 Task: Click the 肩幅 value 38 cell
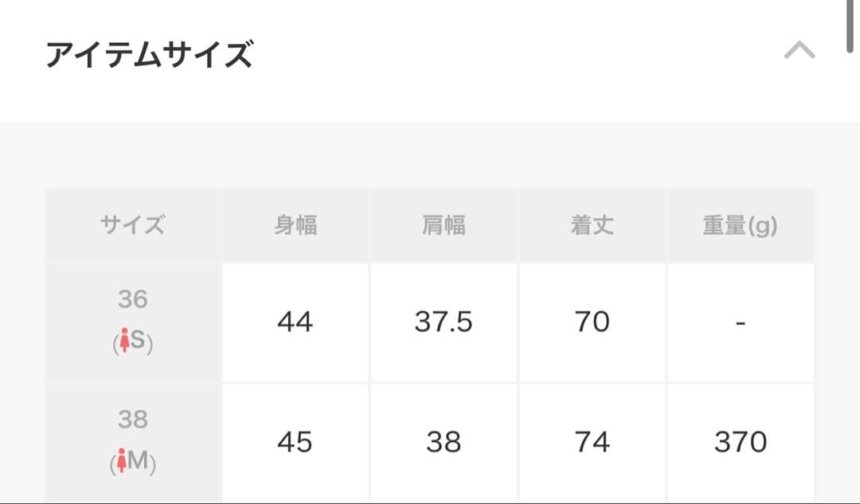tap(444, 442)
